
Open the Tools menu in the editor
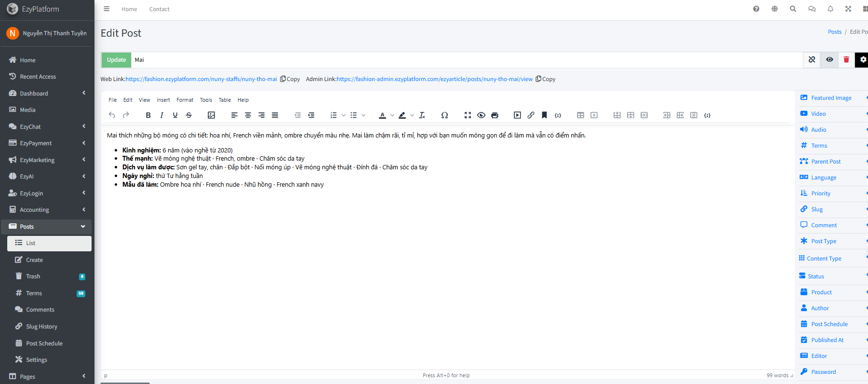tap(206, 100)
